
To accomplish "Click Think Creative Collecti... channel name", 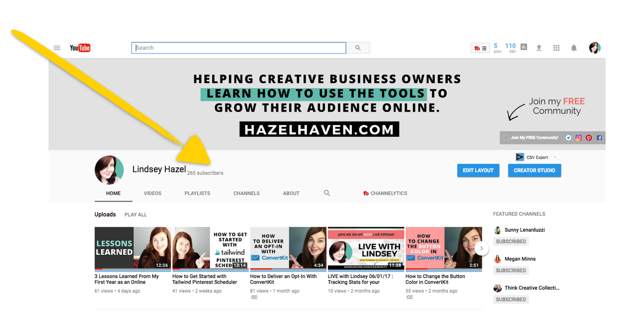I will point(532,288).
